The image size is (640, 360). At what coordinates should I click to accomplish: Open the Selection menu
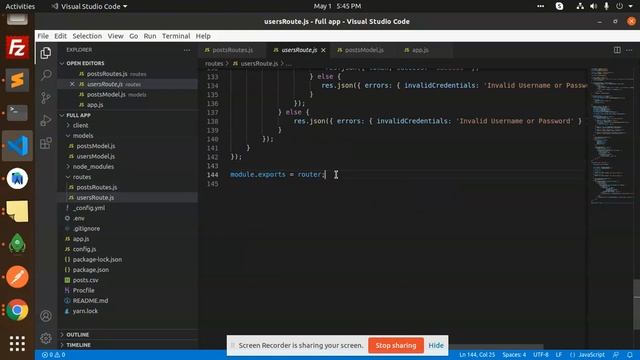pyautogui.click(x=87, y=36)
